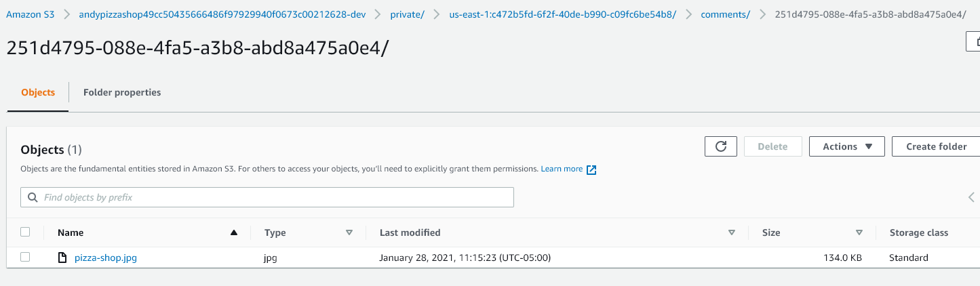Image resolution: width=980 pixels, height=286 pixels.
Task: Click the search magnifier icon in prefix field
Action: [33, 198]
